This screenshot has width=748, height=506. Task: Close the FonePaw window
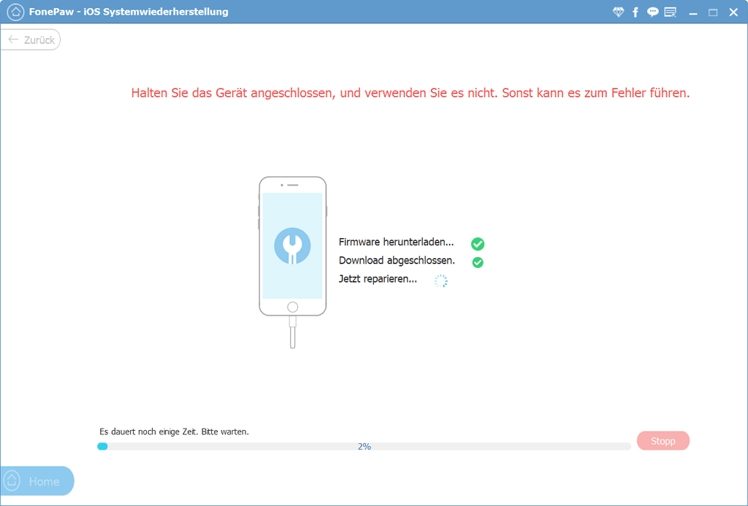click(733, 12)
